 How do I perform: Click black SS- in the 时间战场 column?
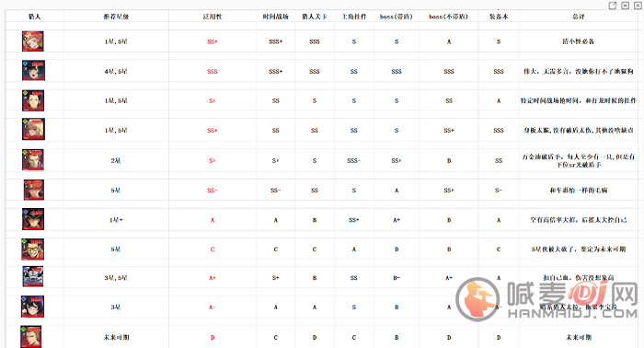(x=276, y=191)
